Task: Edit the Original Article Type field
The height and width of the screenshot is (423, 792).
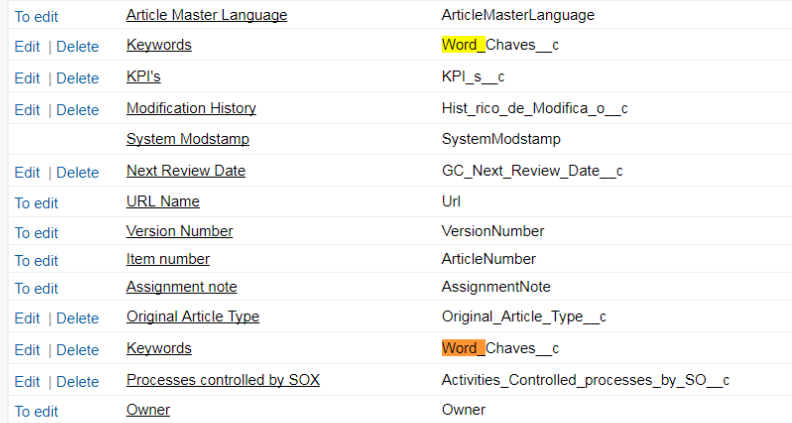Action: coord(27,318)
